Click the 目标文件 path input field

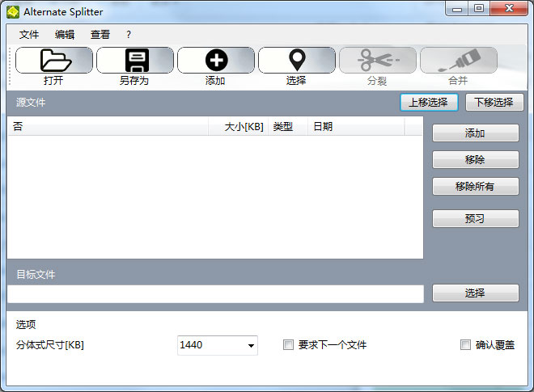coord(215,294)
